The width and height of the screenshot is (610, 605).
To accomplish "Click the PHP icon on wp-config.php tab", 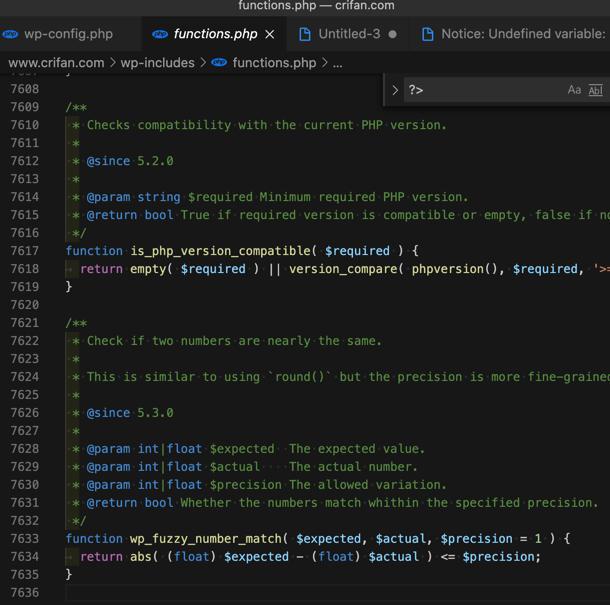I will (11, 34).
